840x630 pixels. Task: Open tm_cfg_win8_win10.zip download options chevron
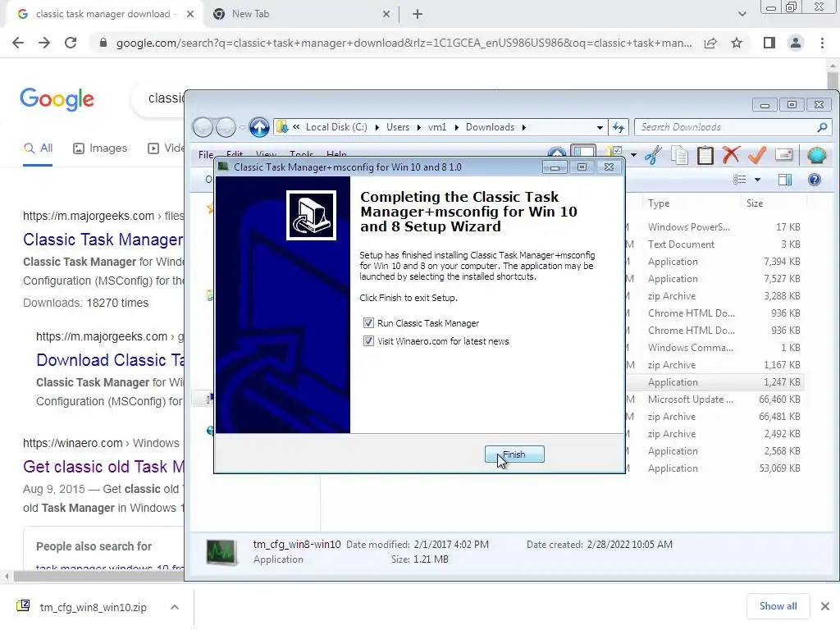[174, 607]
